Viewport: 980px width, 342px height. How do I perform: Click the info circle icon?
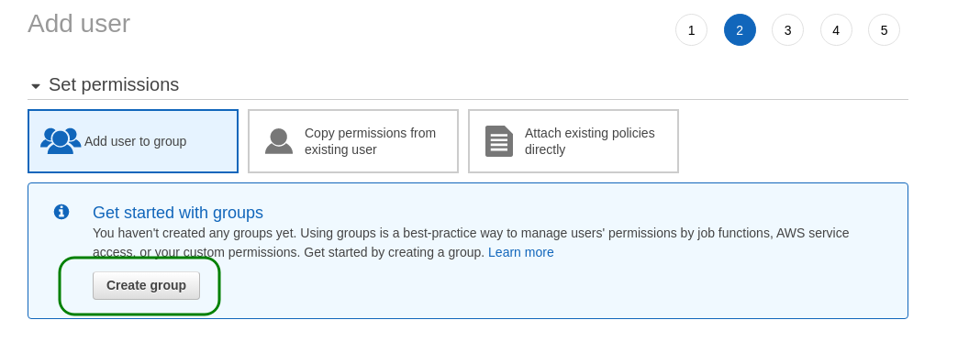pyautogui.click(x=61, y=212)
